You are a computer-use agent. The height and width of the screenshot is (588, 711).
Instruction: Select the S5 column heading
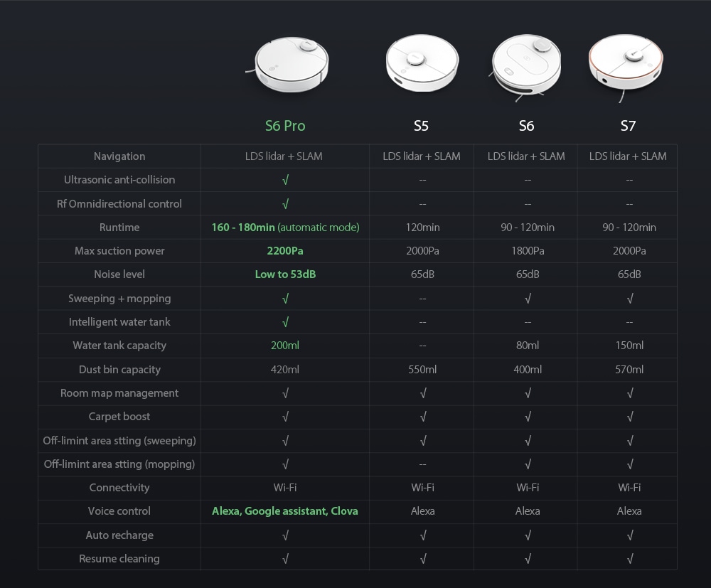(422, 126)
